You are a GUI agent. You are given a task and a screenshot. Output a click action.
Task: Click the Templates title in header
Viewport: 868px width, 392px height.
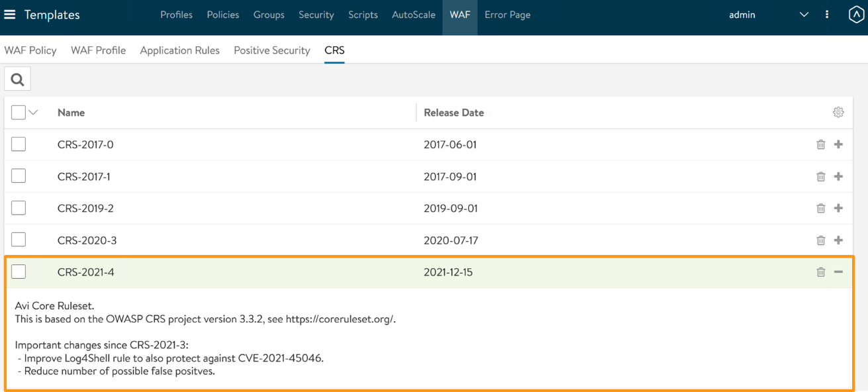point(52,15)
